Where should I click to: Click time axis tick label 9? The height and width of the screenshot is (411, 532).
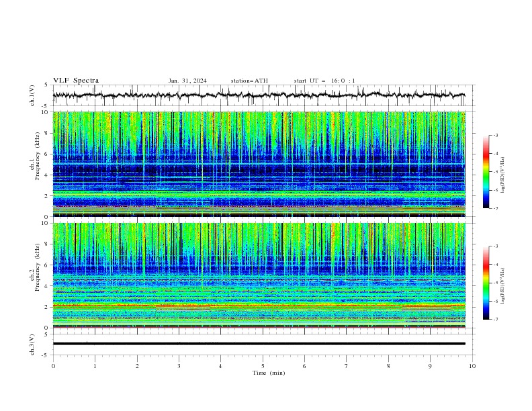point(430,366)
